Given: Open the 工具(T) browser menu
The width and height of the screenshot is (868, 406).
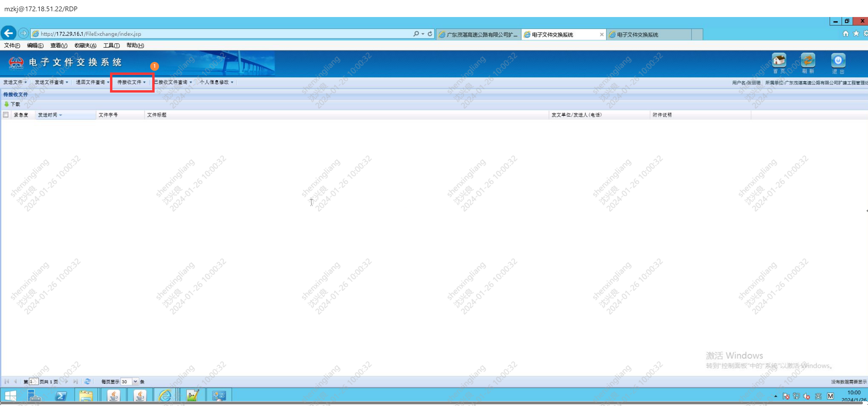Looking at the screenshot, I should tap(111, 45).
